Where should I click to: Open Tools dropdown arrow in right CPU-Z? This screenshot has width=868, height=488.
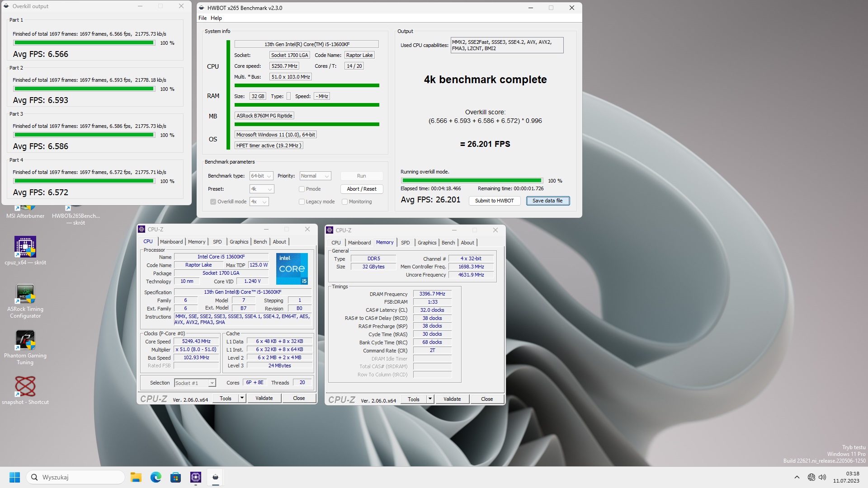(430, 399)
